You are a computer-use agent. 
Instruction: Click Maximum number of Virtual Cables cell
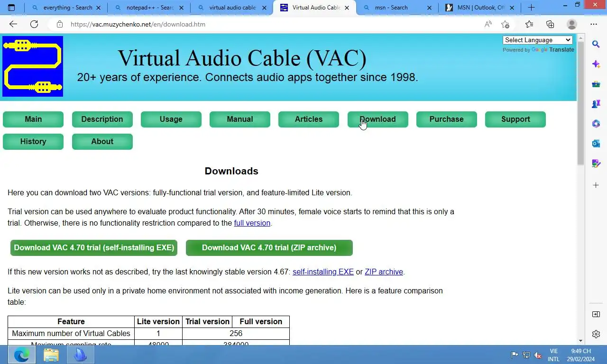71,334
